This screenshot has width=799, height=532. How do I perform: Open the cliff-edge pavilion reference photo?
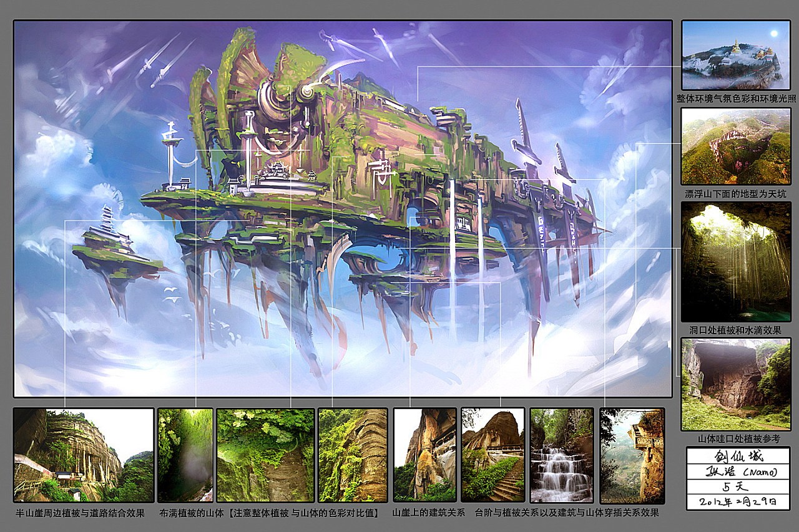pyautogui.click(x=632, y=455)
